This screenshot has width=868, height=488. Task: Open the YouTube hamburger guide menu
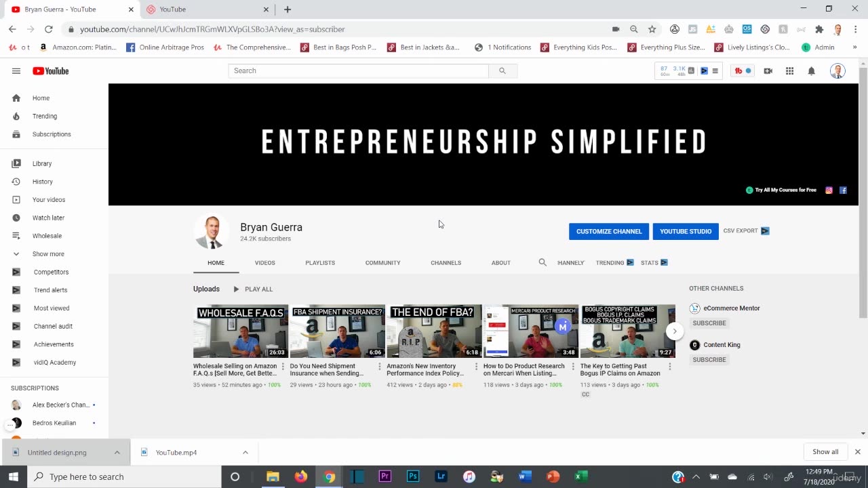click(x=16, y=70)
